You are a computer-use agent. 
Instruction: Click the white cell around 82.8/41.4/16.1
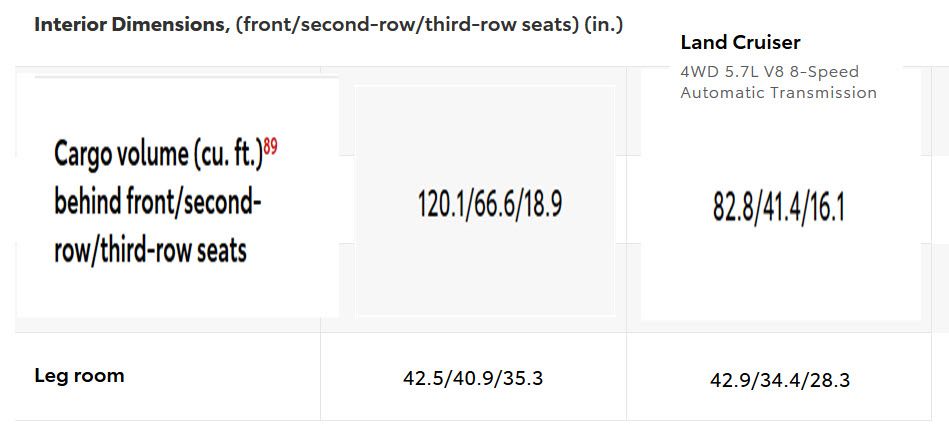[781, 194]
